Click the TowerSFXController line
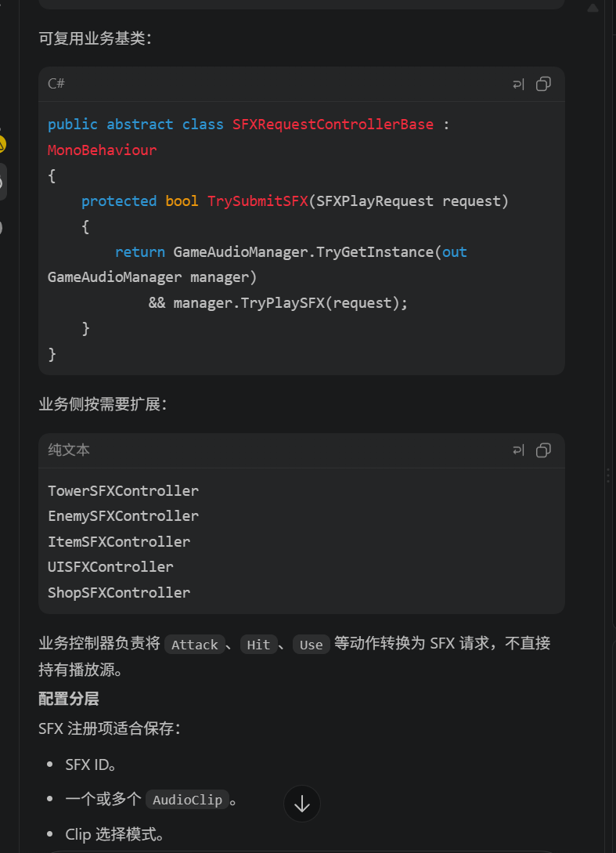 coord(124,490)
